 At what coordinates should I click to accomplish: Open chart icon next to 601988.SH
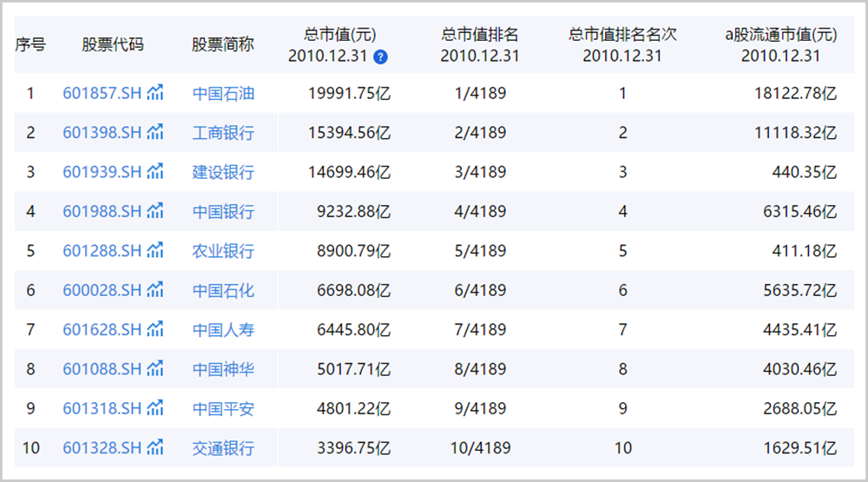[x=155, y=210]
